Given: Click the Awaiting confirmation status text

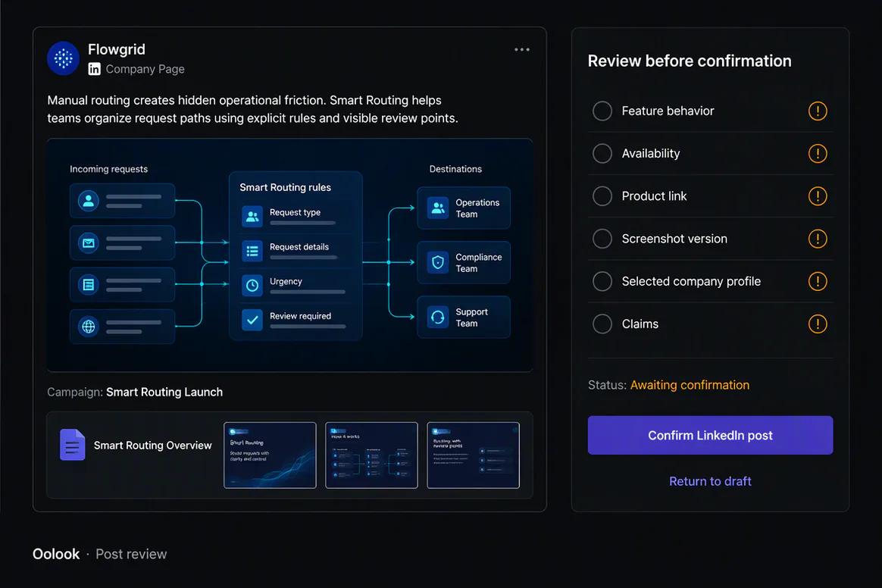Looking at the screenshot, I should pyautogui.click(x=690, y=385).
